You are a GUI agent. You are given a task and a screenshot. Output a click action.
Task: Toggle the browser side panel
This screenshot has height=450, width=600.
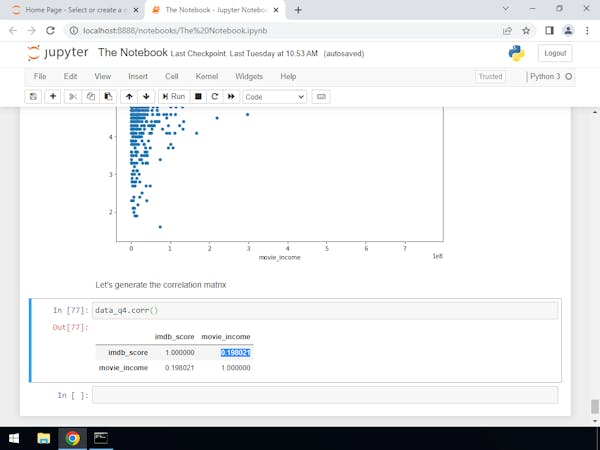(x=549, y=31)
